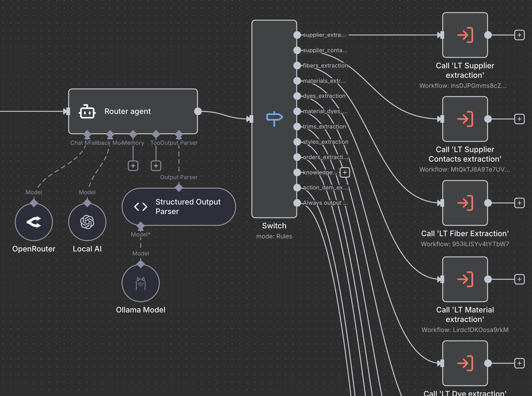Select the Structured Output Parser code icon

click(x=141, y=207)
